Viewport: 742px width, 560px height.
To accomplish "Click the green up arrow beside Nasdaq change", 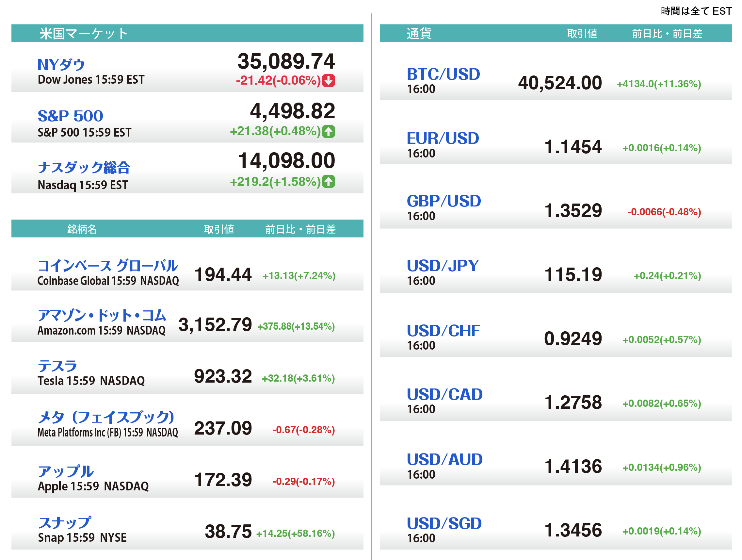I will point(328,182).
